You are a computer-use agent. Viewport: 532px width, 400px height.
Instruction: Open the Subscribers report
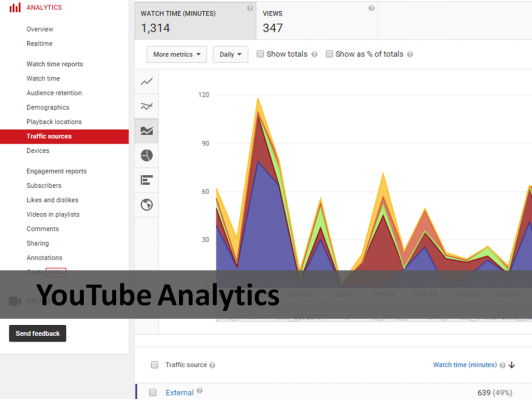pos(44,186)
